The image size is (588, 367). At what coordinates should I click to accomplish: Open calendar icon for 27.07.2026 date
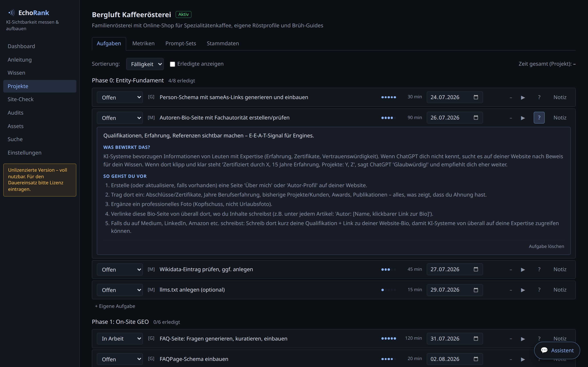(476, 269)
